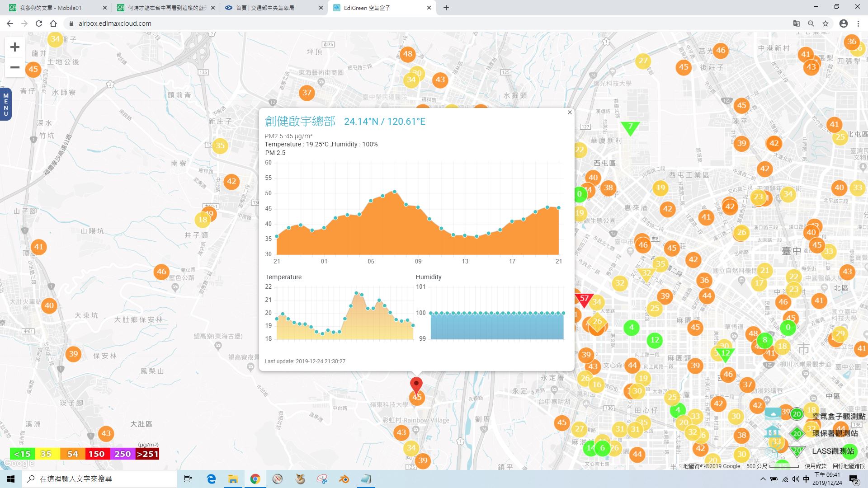Screen dimensions: 868x488
Task: Open 回報地圖錯誤 report link
Action: click(x=849, y=466)
